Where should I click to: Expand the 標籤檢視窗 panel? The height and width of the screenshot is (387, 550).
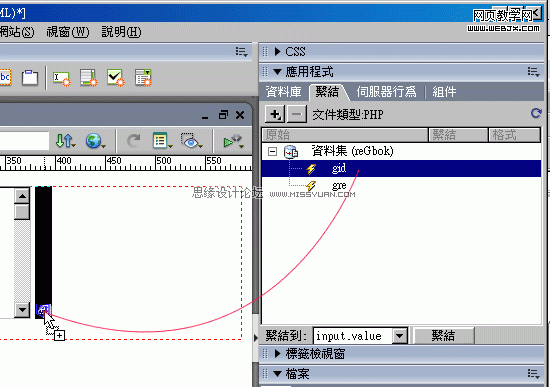[277, 353]
